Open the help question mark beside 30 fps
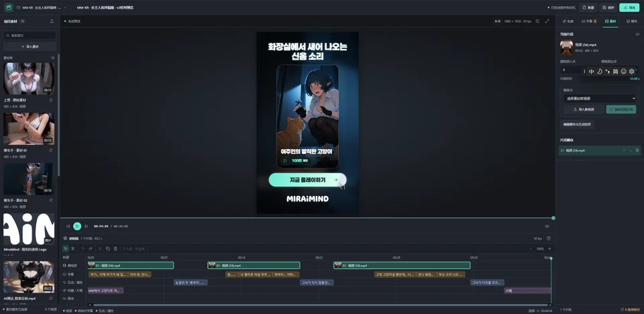Image resolution: width=644 pixels, height=314 pixels. point(549,238)
